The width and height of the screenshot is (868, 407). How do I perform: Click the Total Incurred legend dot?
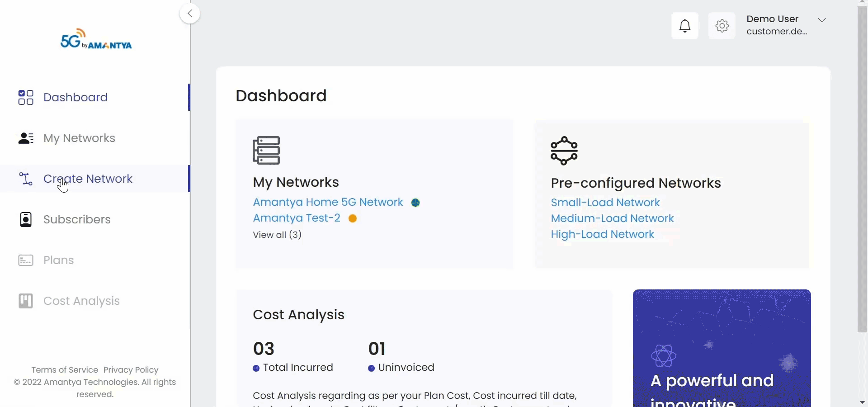click(256, 368)
